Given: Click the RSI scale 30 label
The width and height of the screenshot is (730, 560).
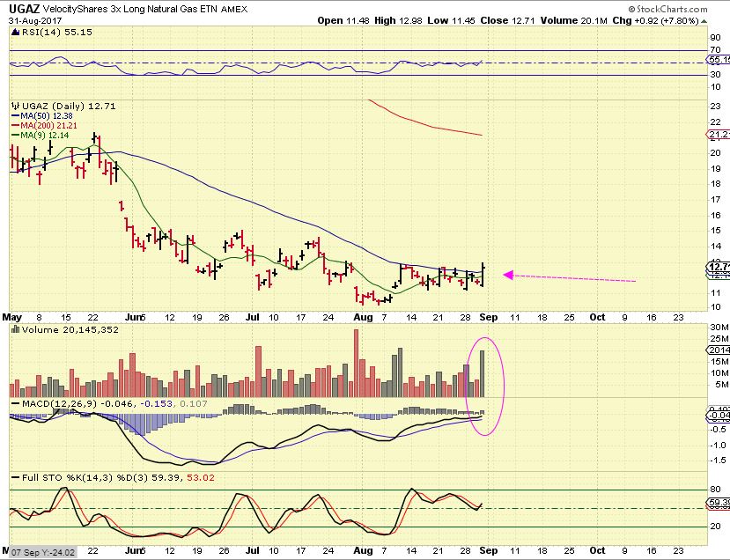Looking at the screenshot, I should pos(716,75).
